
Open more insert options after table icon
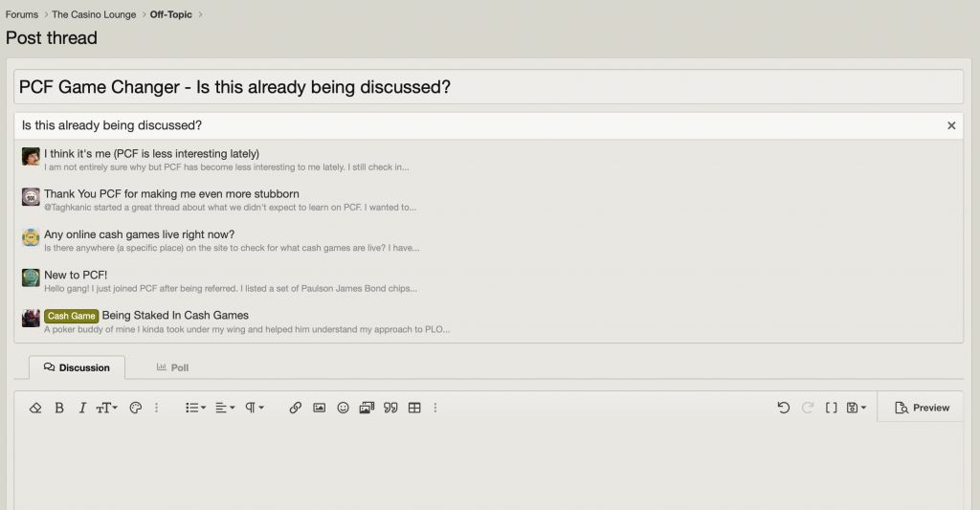pos(435,408)
